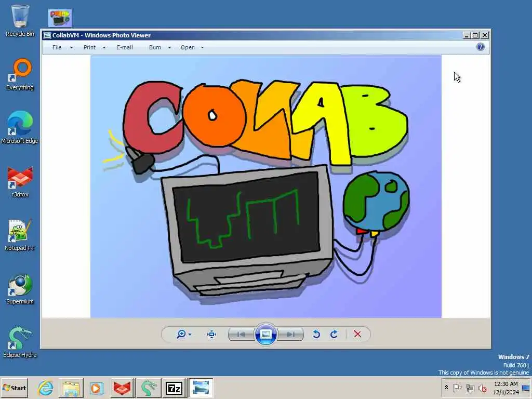This screenshot has width=532, height=399.
Task: Click the displayed CollabVM logo image
Action: coord(265,187)
